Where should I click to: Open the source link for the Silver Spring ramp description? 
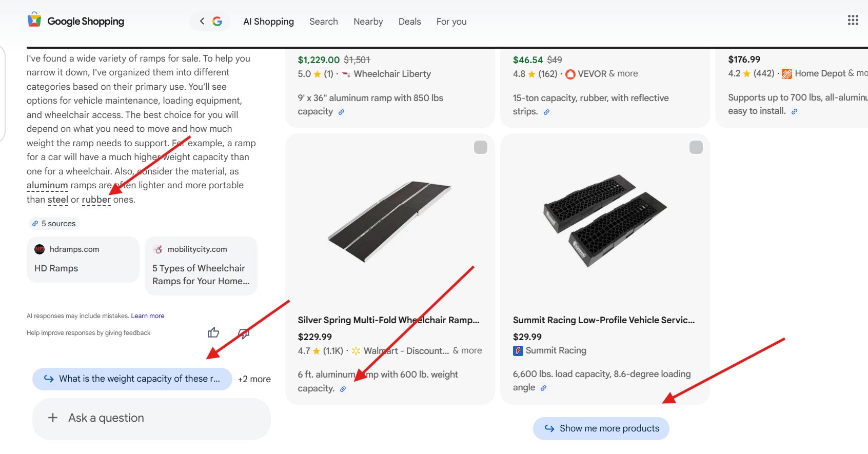coord(343,389)
